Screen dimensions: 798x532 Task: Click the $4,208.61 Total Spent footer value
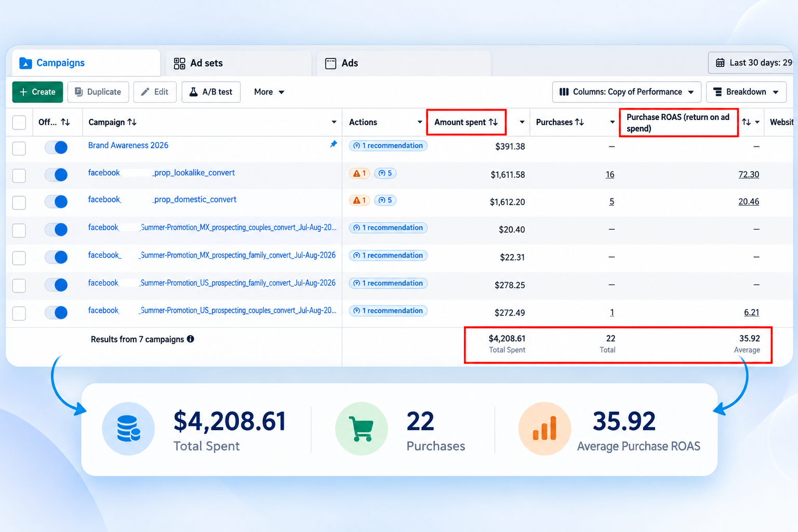point(507,339)
